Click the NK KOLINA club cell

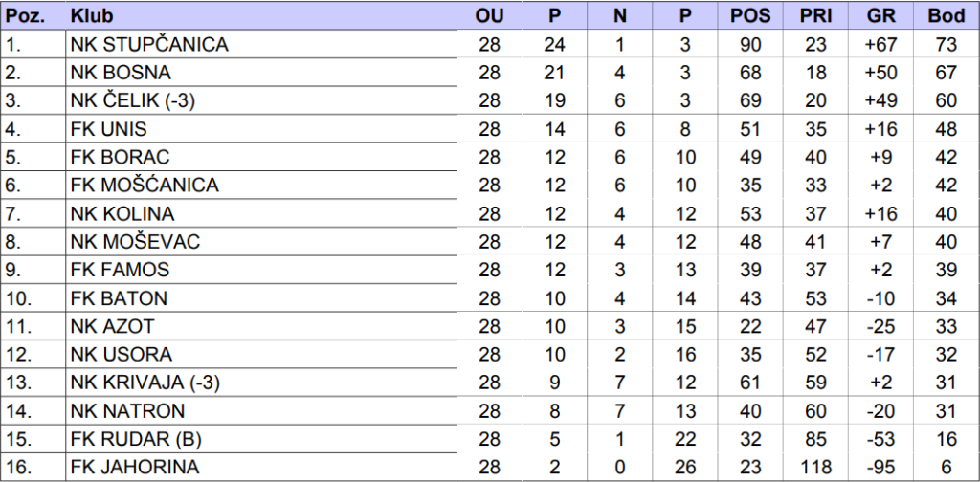point(122,213)
